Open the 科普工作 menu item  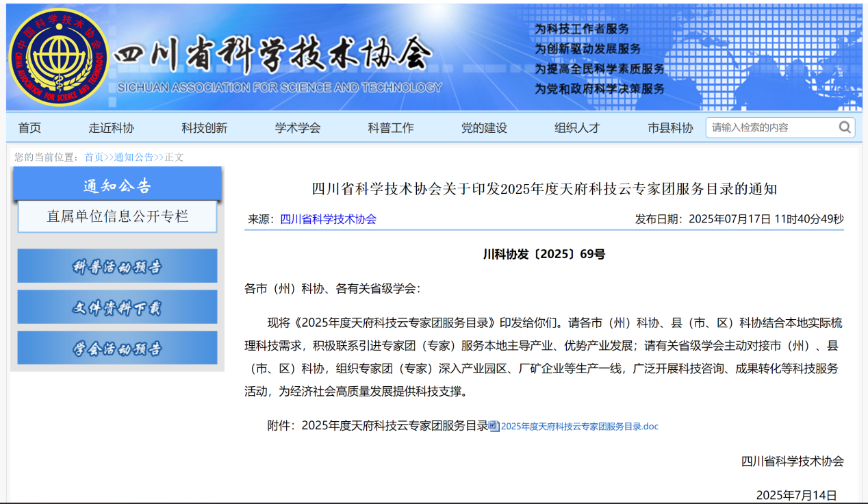click(391, 128)
